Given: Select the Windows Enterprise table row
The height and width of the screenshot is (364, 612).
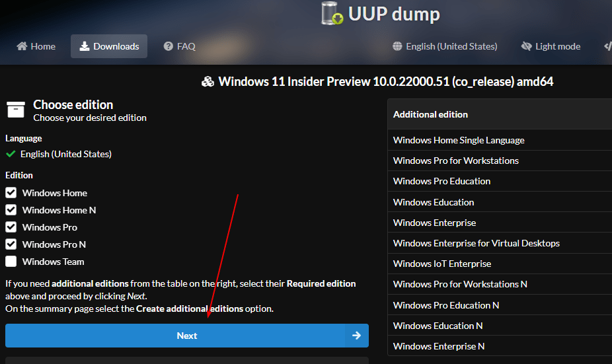Looking at the screenshot, I should (x=434, y=223).
